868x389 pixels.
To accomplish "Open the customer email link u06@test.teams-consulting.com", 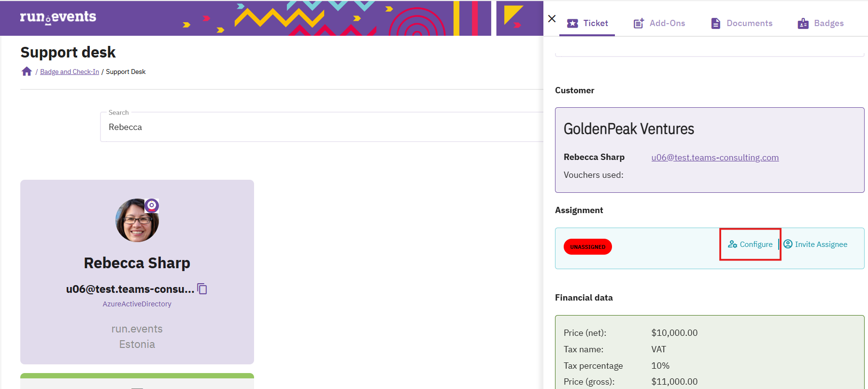I will (x=714, y=158).
